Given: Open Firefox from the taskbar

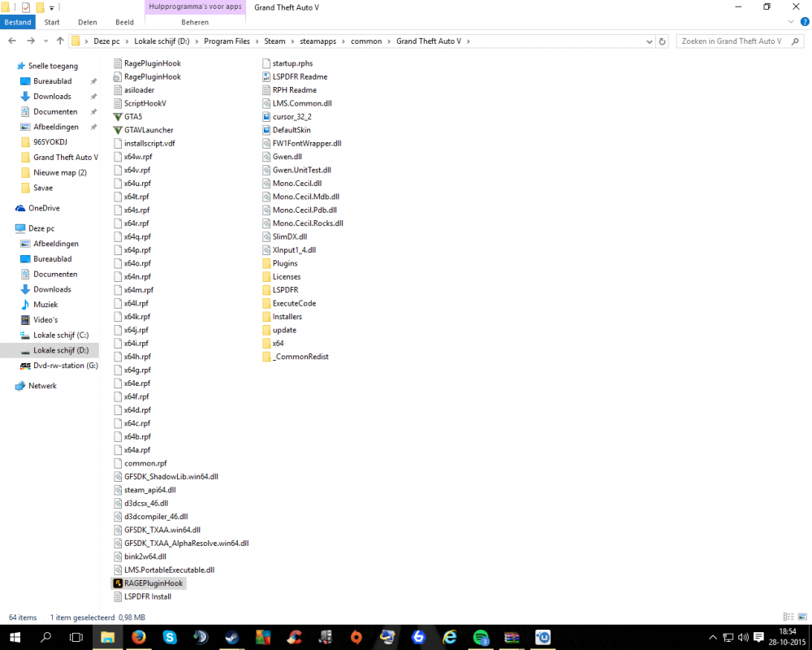Looking at the screenshot, I should pos(138,637).
